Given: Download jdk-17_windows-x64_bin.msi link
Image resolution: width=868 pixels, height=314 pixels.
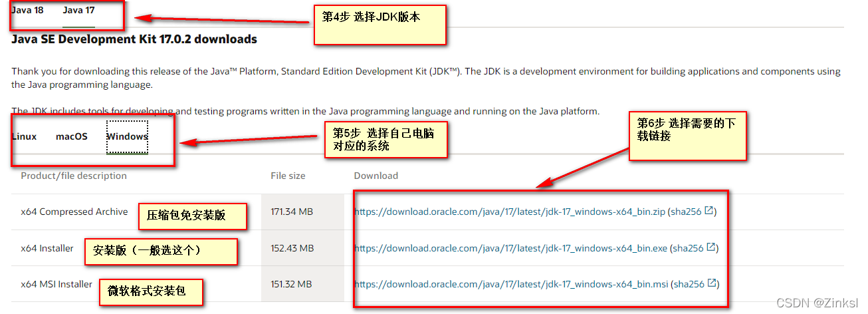Looking at the screenshot, I should pos(511,284).
